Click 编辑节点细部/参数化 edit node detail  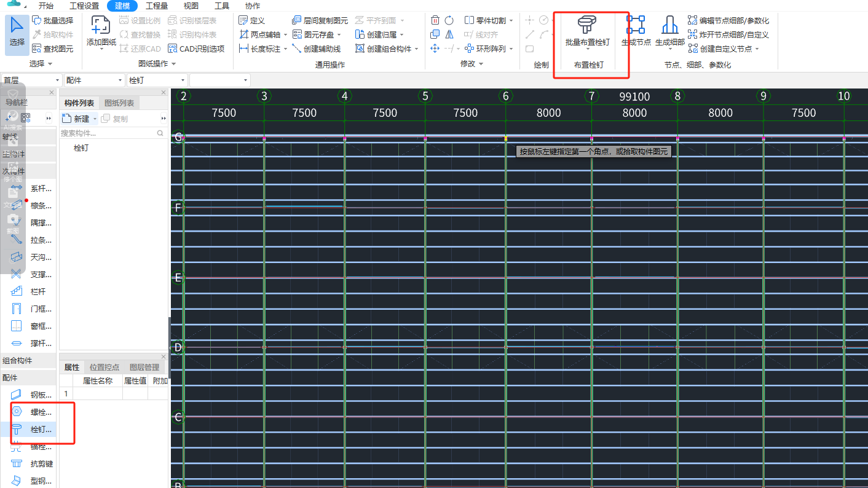pyautogui.click(x=728, y=20)
